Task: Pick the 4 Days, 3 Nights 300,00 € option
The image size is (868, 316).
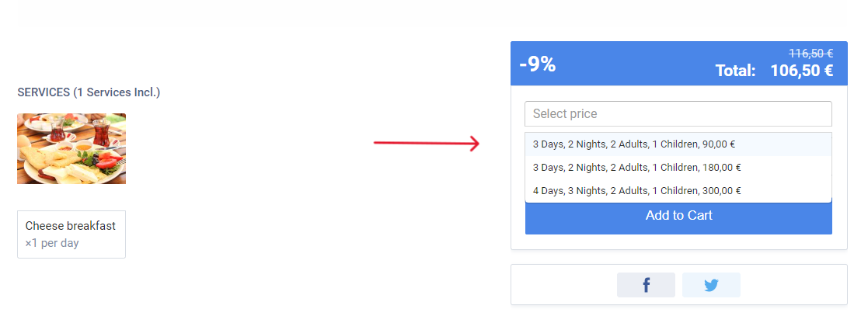Action: [x=678, y=191]
